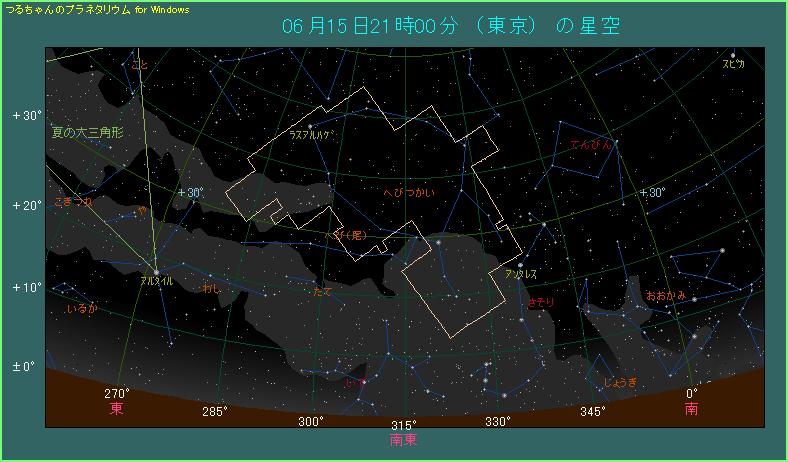Screen dimensions: 788x462
Task: Select the たて constellation label
Action: (323, 291)
